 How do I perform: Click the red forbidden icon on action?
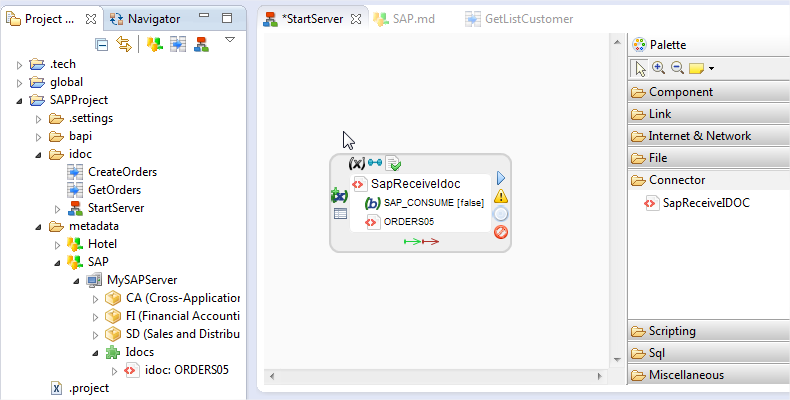pyautogui.click(x=501, y=232)
